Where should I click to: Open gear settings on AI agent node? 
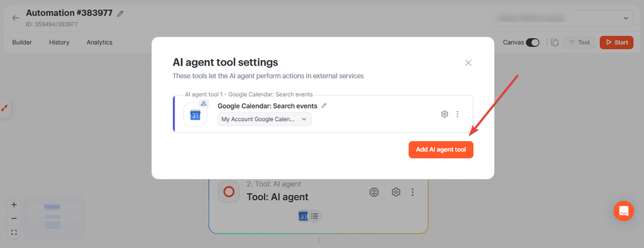tap(396, 192)
